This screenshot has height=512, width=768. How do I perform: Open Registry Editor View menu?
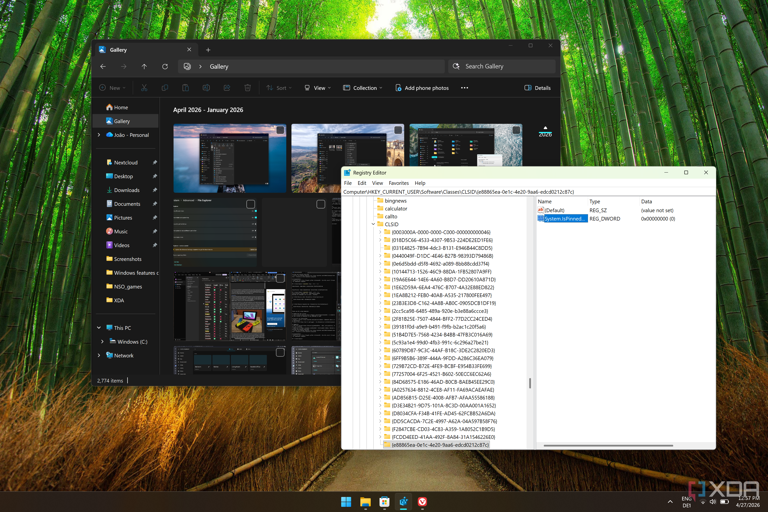click(378, 183)
